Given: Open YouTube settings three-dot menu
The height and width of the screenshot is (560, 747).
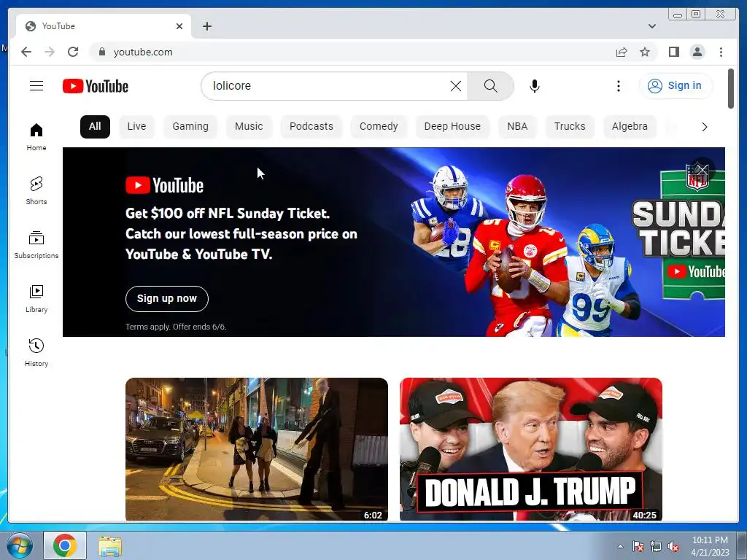Looking at the screenshot, I should tap(619, 86).
